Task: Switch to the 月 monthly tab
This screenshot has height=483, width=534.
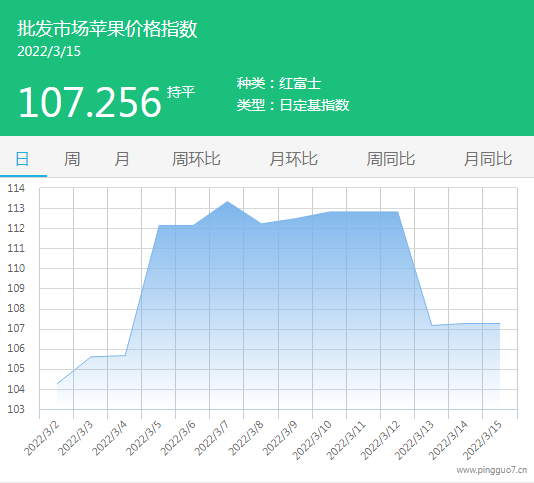Action: pyautogui.click(x=122, y=159)
